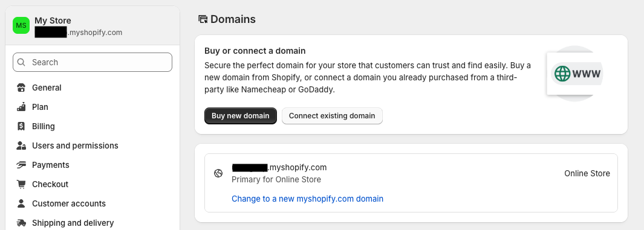Click the Users and permissions icon
Image resolution: width=644 pixels, height=230 pixels.
coord(21,145)
